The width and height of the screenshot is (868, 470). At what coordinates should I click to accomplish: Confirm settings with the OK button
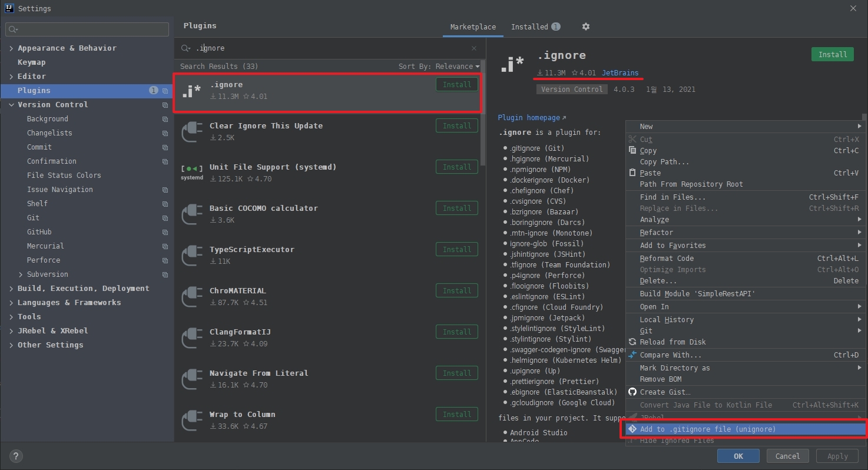pyautogui.click(x=738, y=456)
